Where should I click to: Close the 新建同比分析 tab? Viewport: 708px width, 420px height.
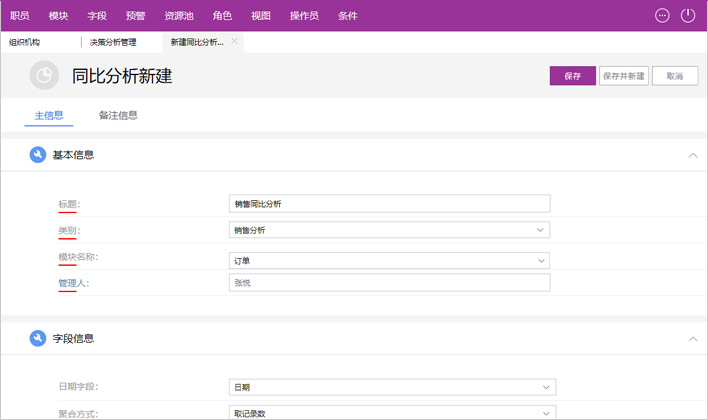(x=235, y=41)
